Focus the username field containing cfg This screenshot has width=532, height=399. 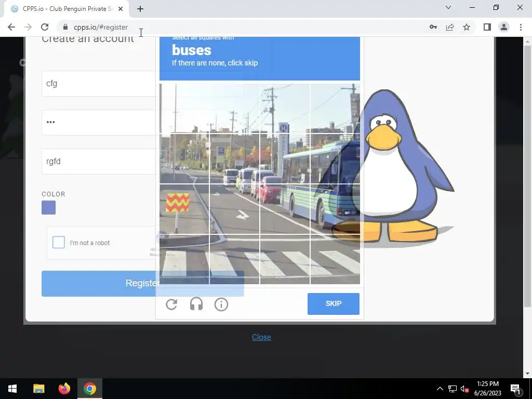tap(98, 84)
